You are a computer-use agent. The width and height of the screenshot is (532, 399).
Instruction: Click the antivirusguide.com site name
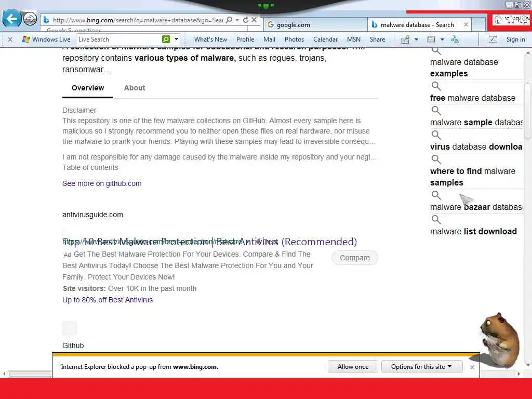[x=92, y=215]
